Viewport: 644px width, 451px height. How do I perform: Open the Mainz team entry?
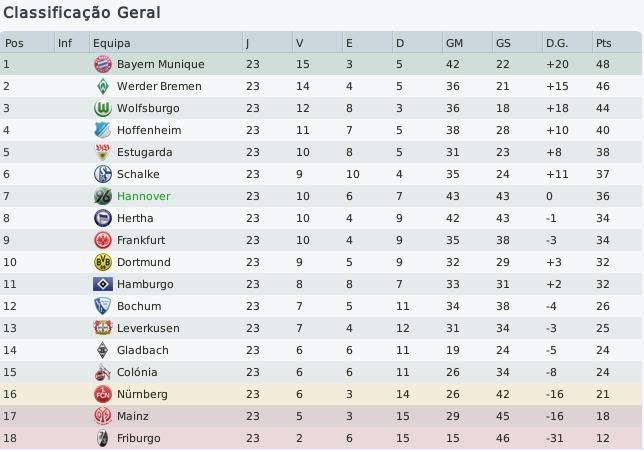click(133, 416)
